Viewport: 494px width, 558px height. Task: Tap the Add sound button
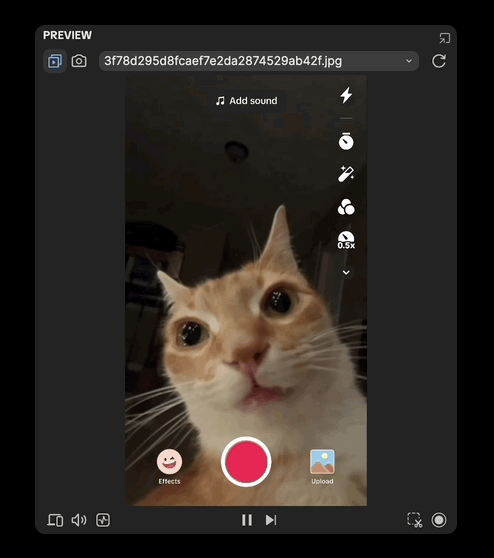(246, 101)
